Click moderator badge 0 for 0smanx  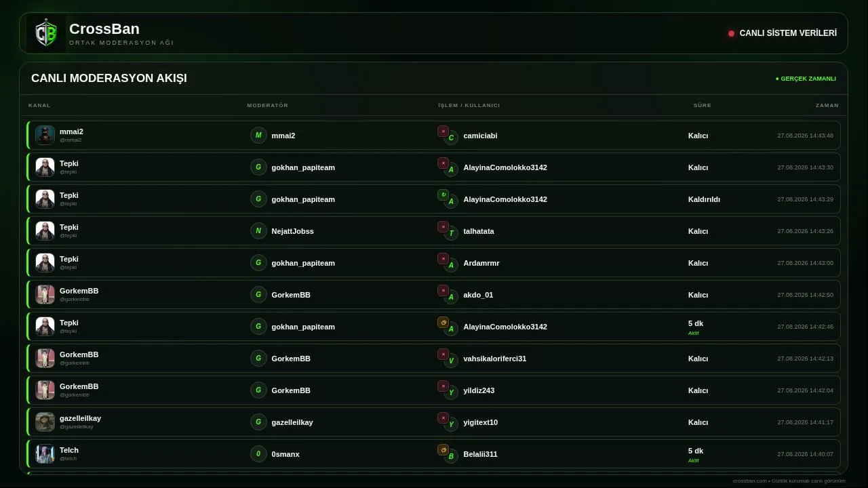258,453
